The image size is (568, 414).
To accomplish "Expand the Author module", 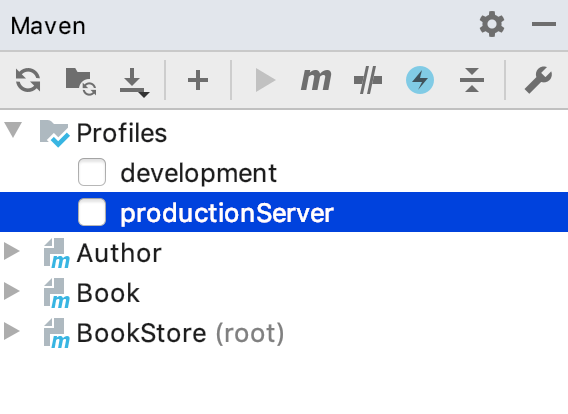I will point(12,251).
